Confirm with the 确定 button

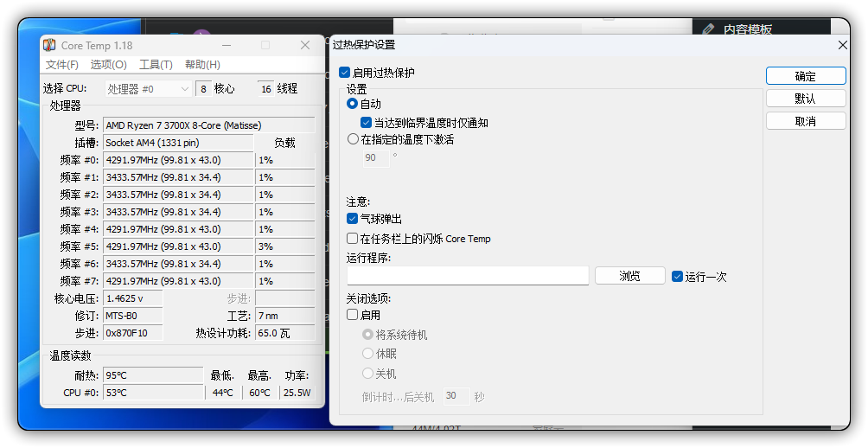point(806,76)
